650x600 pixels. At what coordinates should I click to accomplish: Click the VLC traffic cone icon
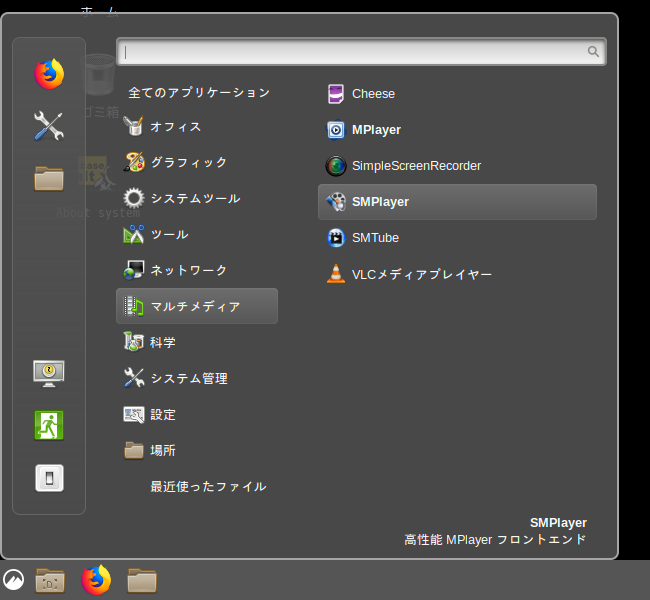click(x=336, y=274)
